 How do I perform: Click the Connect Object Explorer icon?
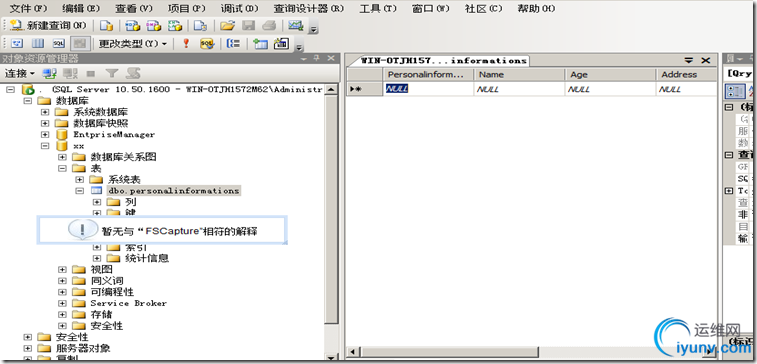pos(49,73)
